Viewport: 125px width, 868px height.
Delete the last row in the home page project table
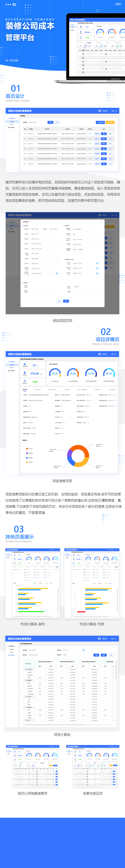(x=110, y=164)
